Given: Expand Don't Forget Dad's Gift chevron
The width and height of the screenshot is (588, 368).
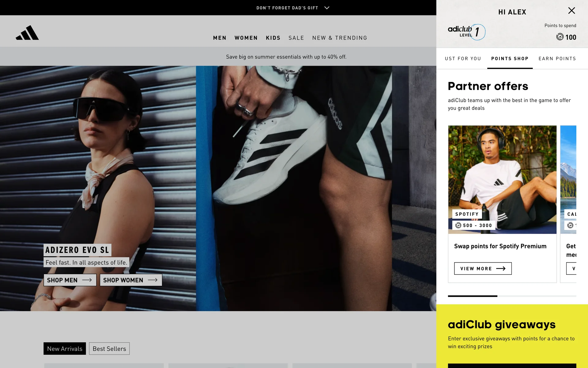Looking at the screenshot, I should point(327,8).
